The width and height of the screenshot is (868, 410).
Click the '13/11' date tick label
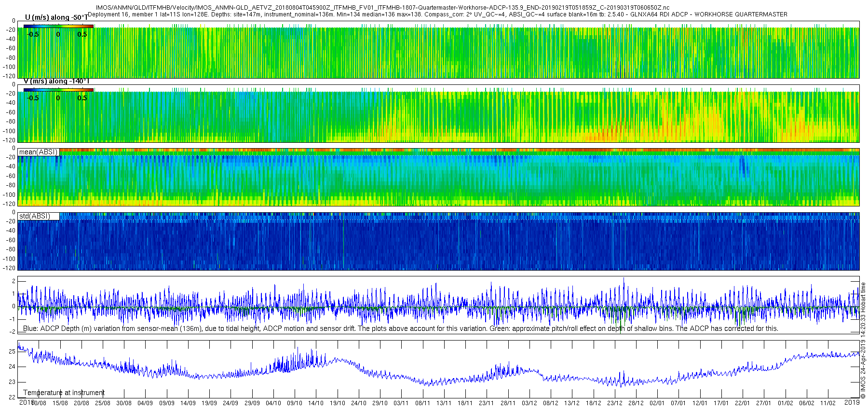(x=444, y=403)
